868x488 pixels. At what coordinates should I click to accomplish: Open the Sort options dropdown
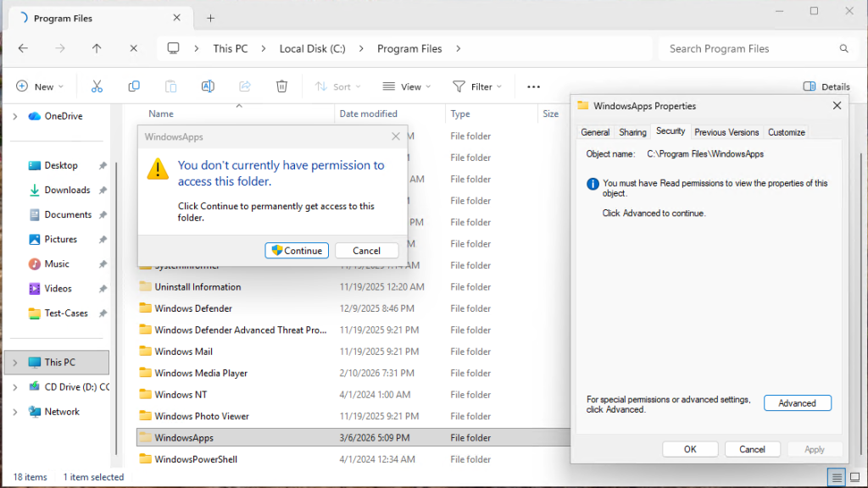click(339, 86)
